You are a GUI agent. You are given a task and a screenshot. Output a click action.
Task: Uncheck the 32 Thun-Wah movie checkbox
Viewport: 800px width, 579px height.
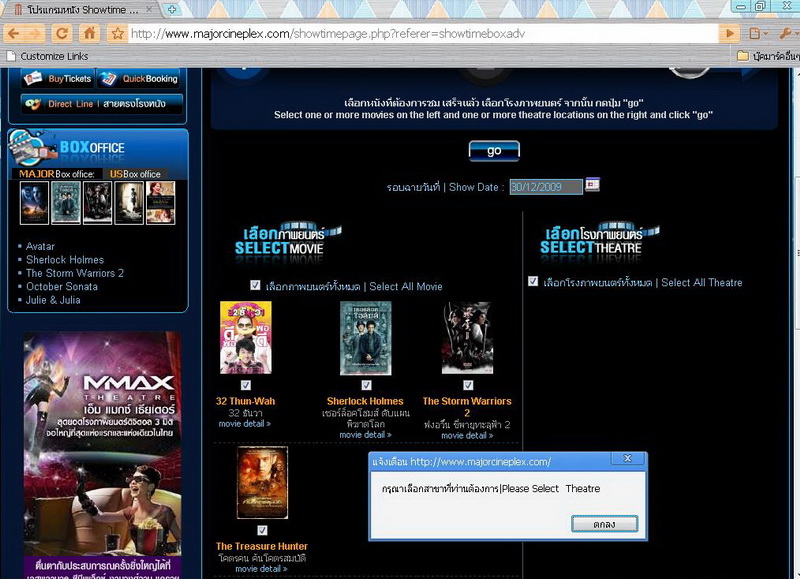pos(246,385)
